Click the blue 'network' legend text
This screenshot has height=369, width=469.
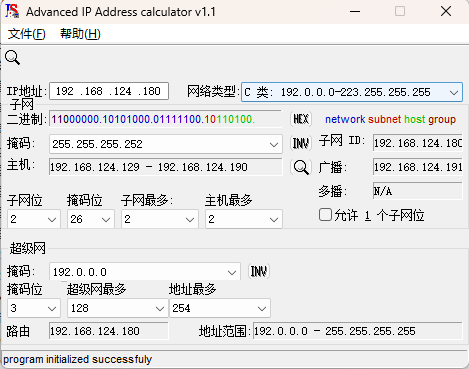point(345,119)
